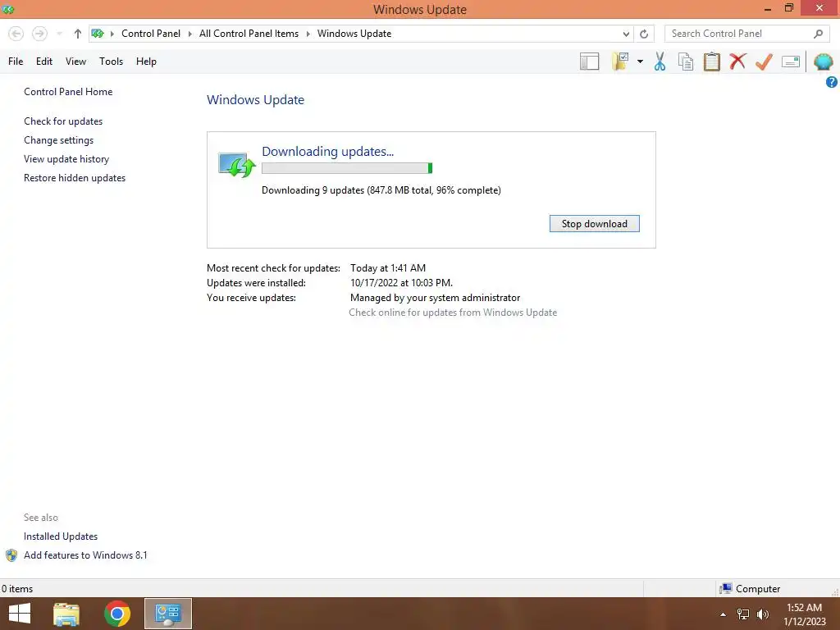Viewport: 840px width, 630px height.
Task: Open the Edit menu
Action: [x=44, y=62]
